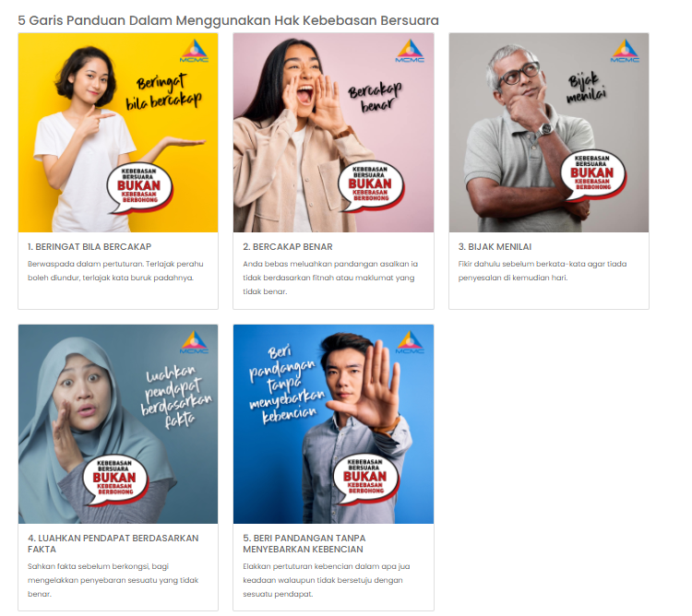
Task: Open the 'Bercakap benar' poster image
Action: (x=333, y=133)
